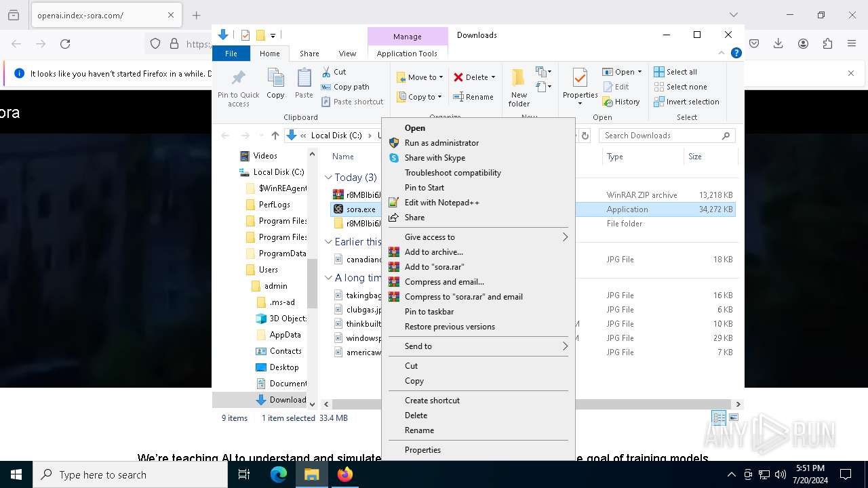
Task: Dismiss the Firefox notification bar
Action: point(851,73)
